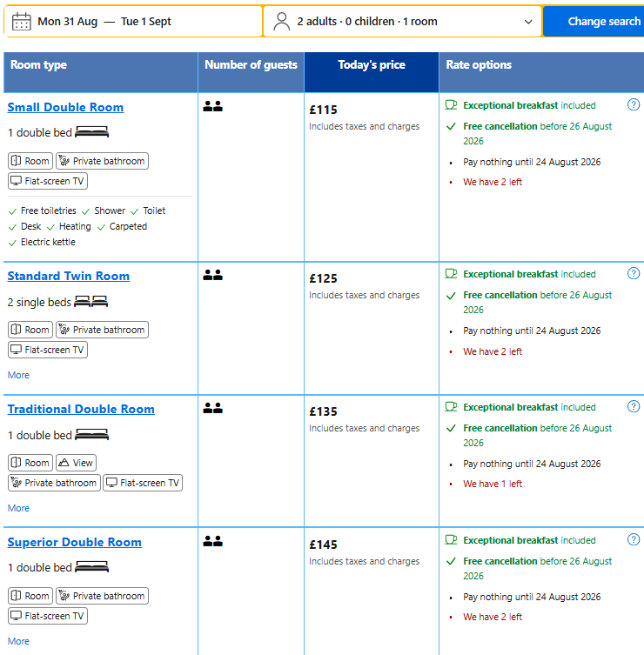This screenshot has height=655, width=644.
Task: Click the twin beds icon for Standard Twin Room
Action: point(91,301)
